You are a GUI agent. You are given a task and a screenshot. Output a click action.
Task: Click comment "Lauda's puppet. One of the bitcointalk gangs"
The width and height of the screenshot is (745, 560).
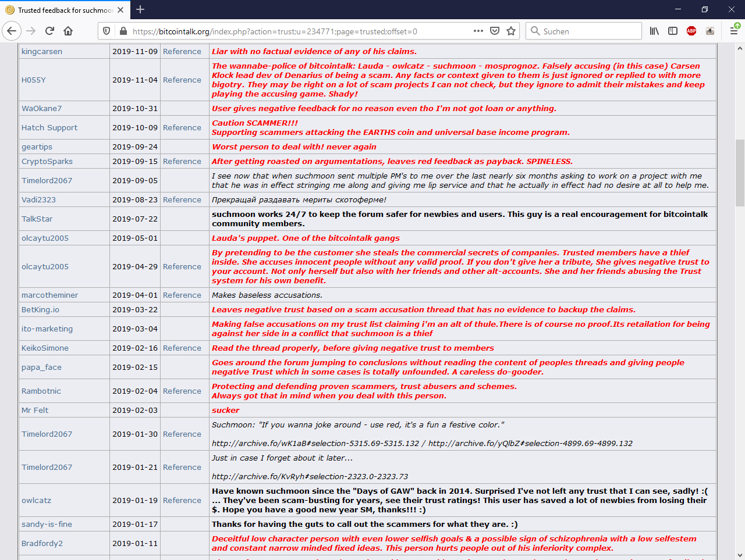(306, 238)
